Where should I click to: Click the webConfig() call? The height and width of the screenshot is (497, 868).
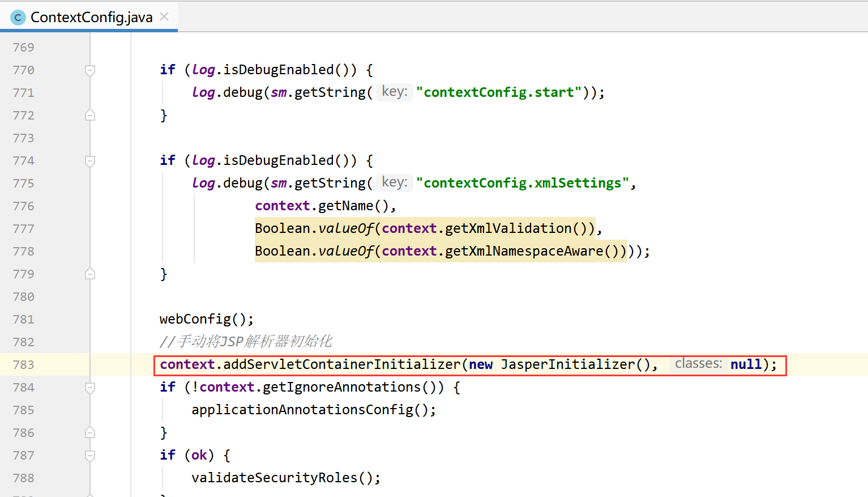point(207,319)
